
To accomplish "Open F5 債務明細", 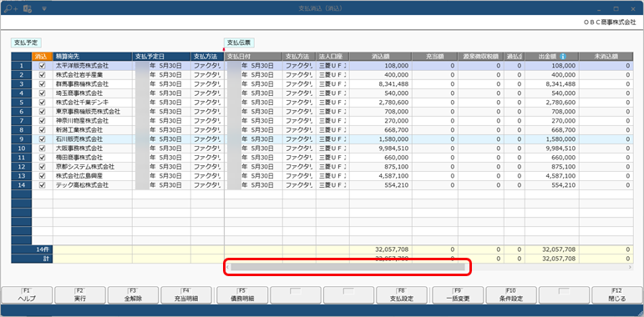I will pos(242,294).
